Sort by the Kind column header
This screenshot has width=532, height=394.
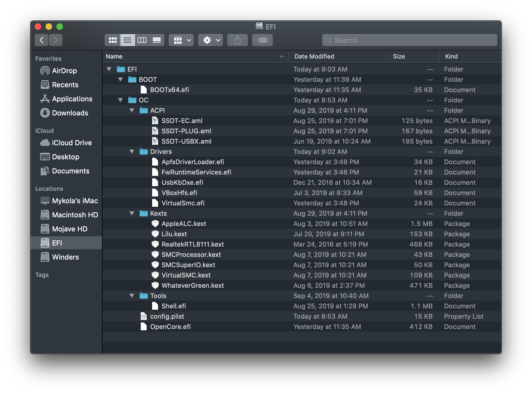click(470, 56)
